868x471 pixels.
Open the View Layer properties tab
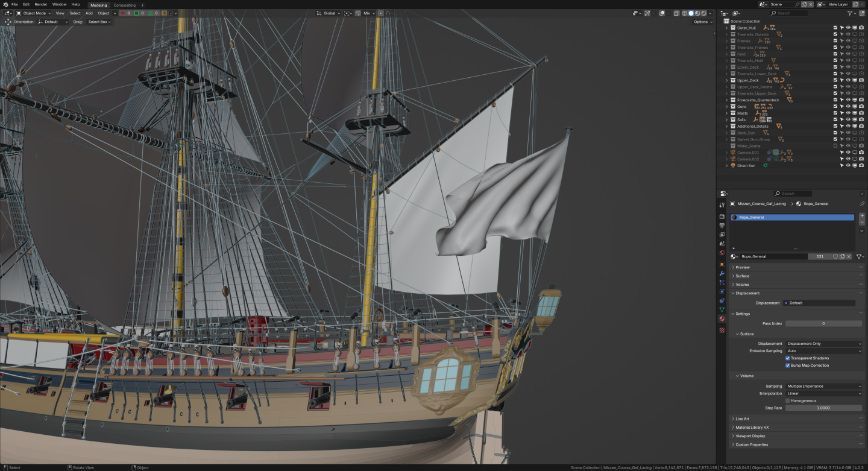(x=722, y=235)
